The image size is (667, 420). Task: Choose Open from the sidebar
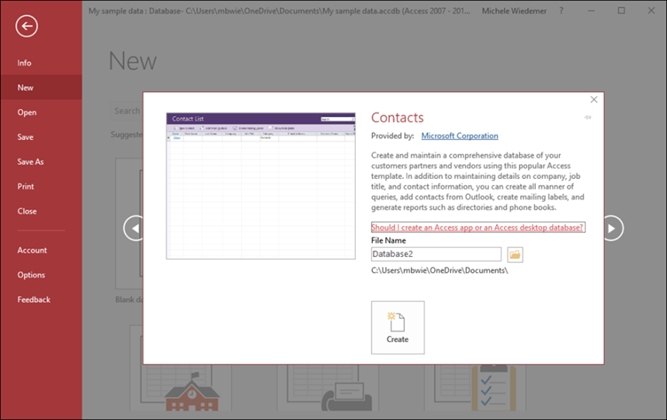27,112
